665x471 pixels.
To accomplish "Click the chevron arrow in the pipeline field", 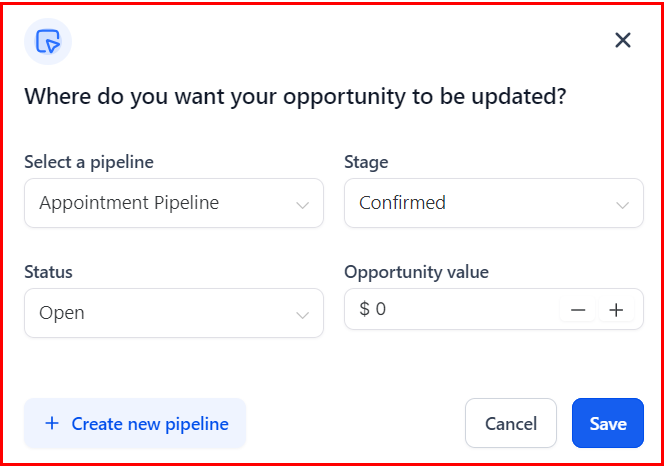I will pos(303,205).
